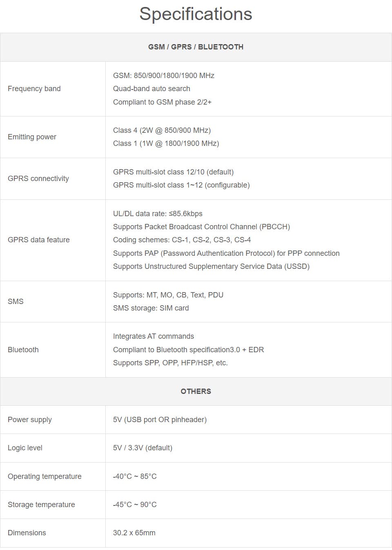Screen dimensions: 392x550
Task: Click the Supports SPP, OPP, HFP/HSP line
Action: tap(170, 363)
